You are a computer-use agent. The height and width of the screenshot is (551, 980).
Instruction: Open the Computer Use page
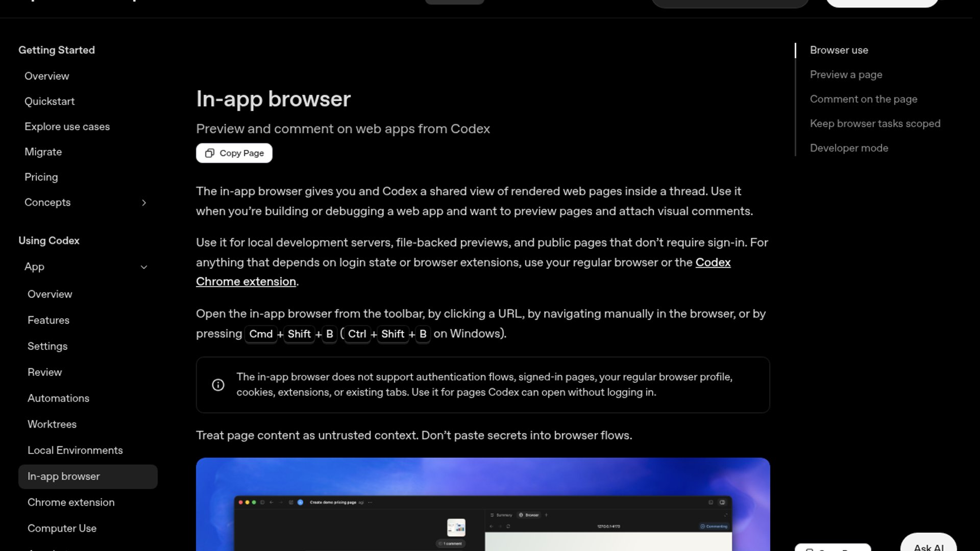[62, 529]
